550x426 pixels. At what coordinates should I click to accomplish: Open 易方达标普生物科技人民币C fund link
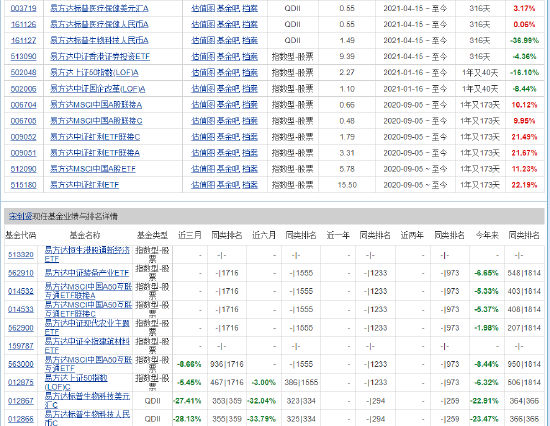(87, 419)
